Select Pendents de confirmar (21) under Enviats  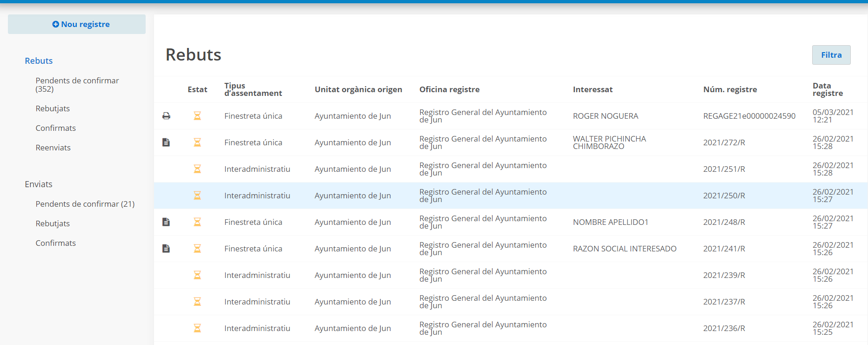pos(85,204)
